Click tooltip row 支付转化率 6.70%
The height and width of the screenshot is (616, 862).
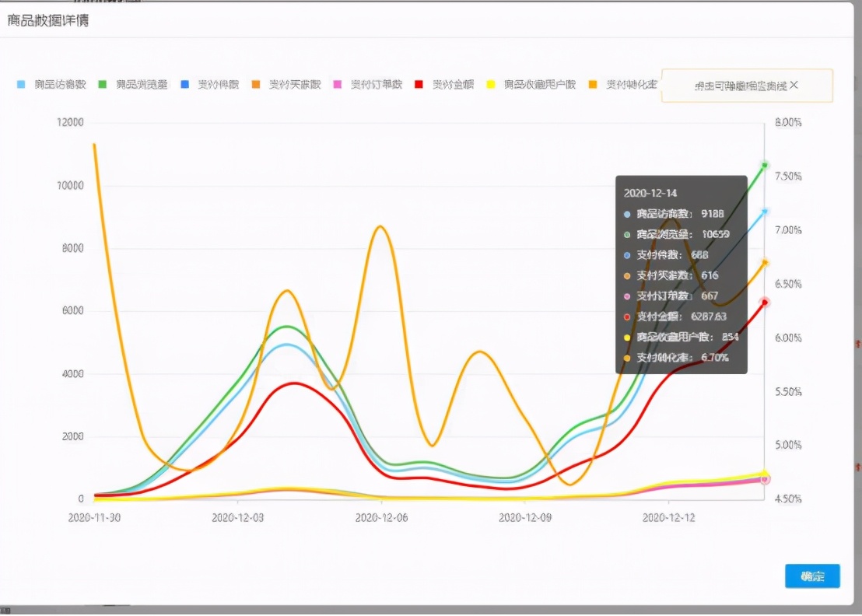pyautogui.click(x=676, y=358)
